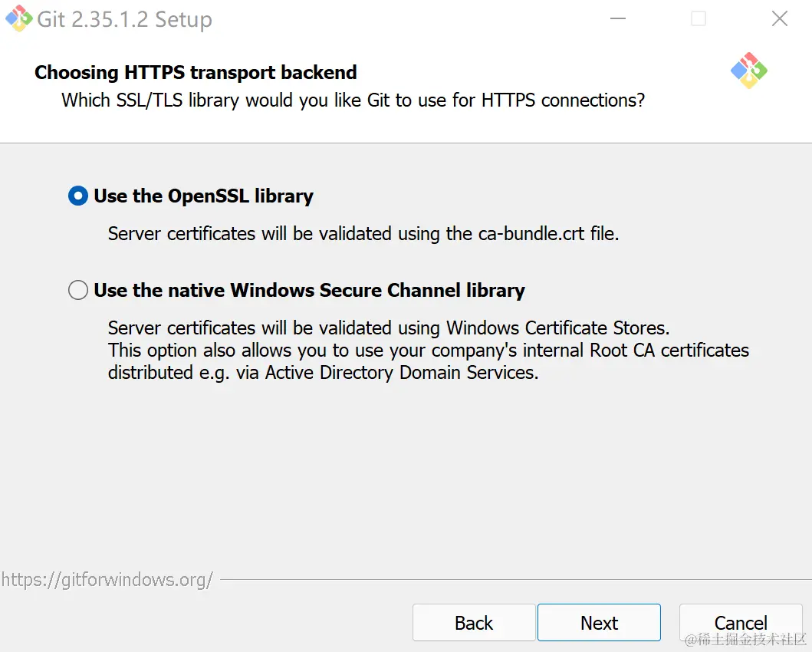Click the Git logo in the header area
The height and width of the screenshot is (652, 812).
coord(748,71)
